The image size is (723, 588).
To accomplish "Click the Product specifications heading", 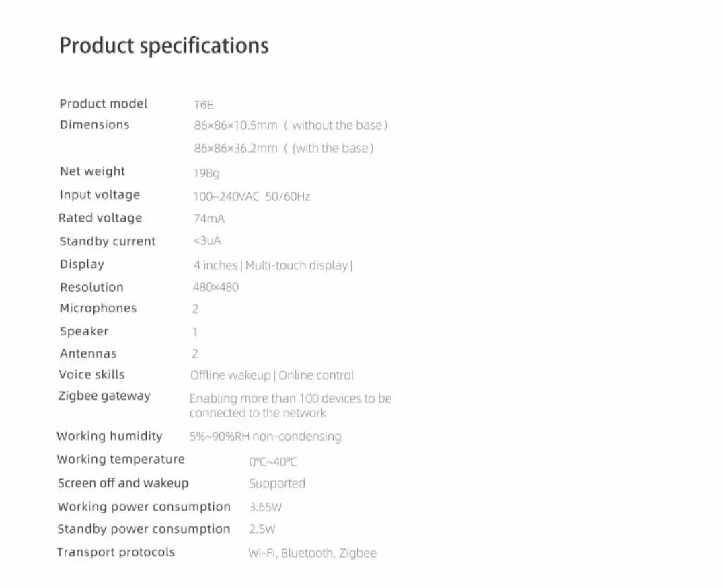I will 164,46.
